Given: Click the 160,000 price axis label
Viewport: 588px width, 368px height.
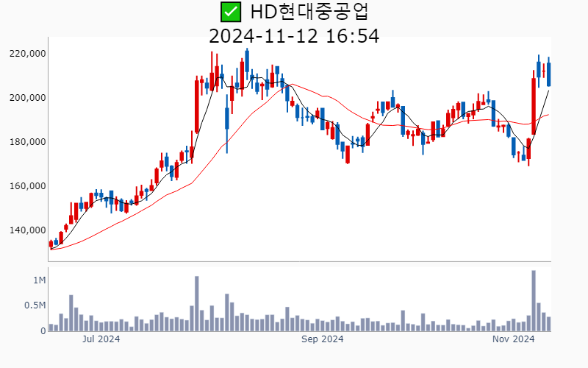Looking at the screenshot, I should click(x=27, y=186).
